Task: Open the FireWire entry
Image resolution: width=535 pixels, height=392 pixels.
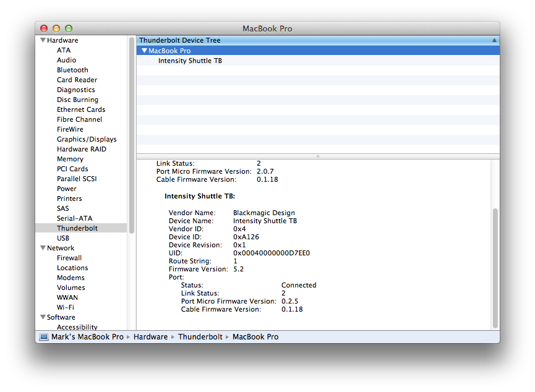Action: tap(70, 129)
